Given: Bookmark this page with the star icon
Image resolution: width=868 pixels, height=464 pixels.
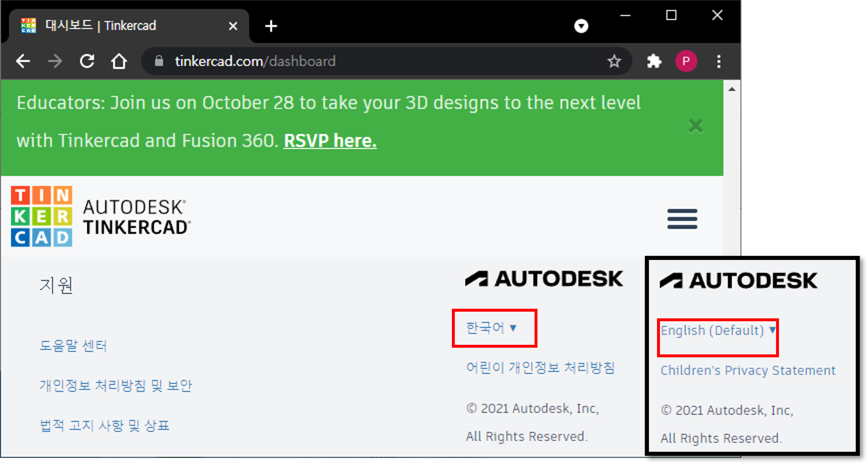Looking at the screenshot, I should point(614,61).
